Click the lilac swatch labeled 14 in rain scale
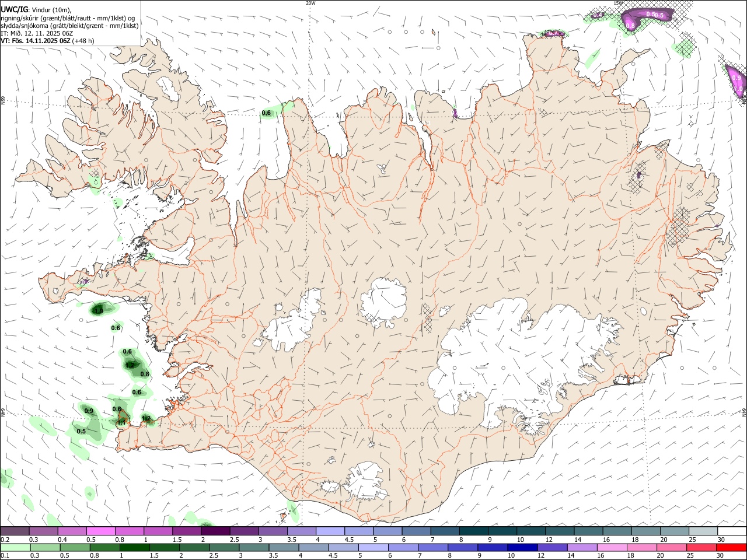 point(581,548)
